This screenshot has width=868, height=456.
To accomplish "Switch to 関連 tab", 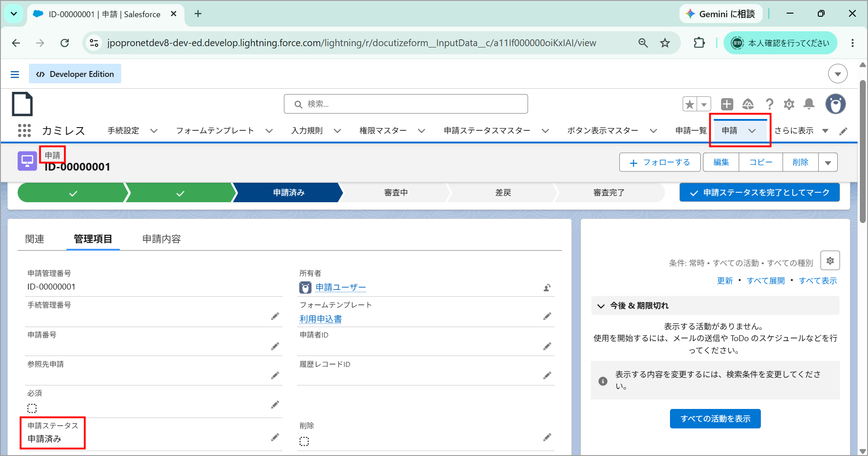I will pos(35,239).
